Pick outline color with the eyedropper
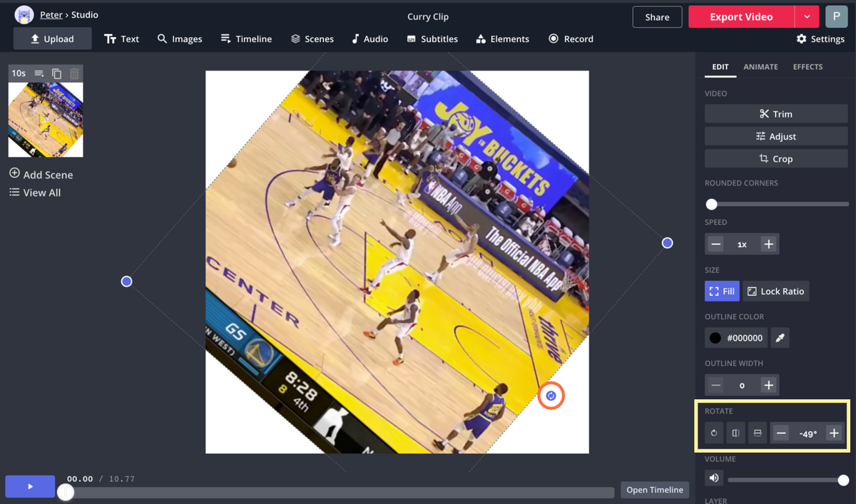856x504 pixels. (780, 338)
